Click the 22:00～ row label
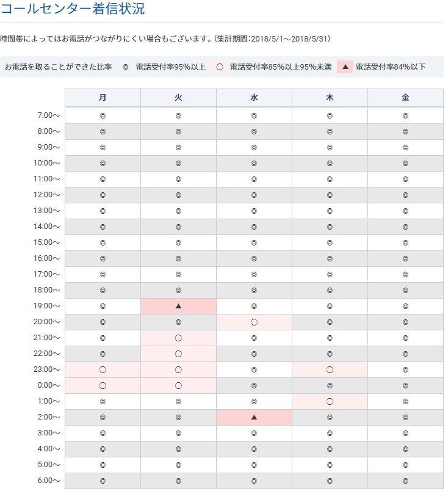The height and width of the screenshot is (494, 448). [46, 354]
